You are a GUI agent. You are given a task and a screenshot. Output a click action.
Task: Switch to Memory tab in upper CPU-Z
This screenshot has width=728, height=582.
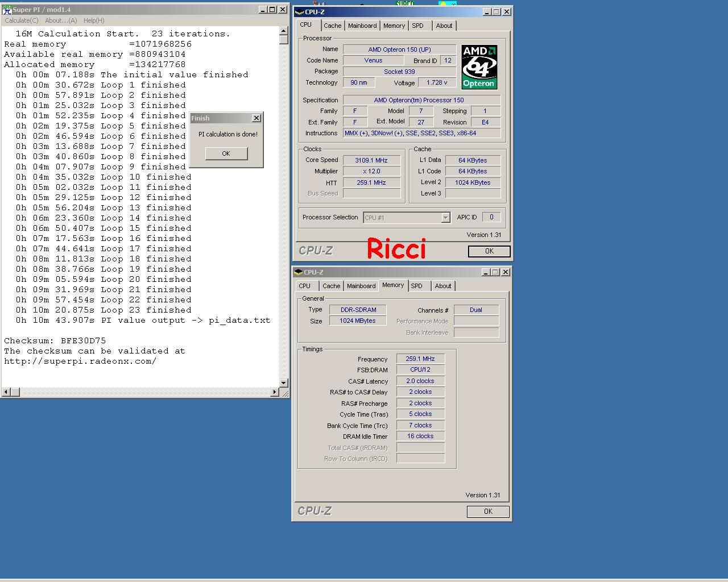click(x=394, y=26)
